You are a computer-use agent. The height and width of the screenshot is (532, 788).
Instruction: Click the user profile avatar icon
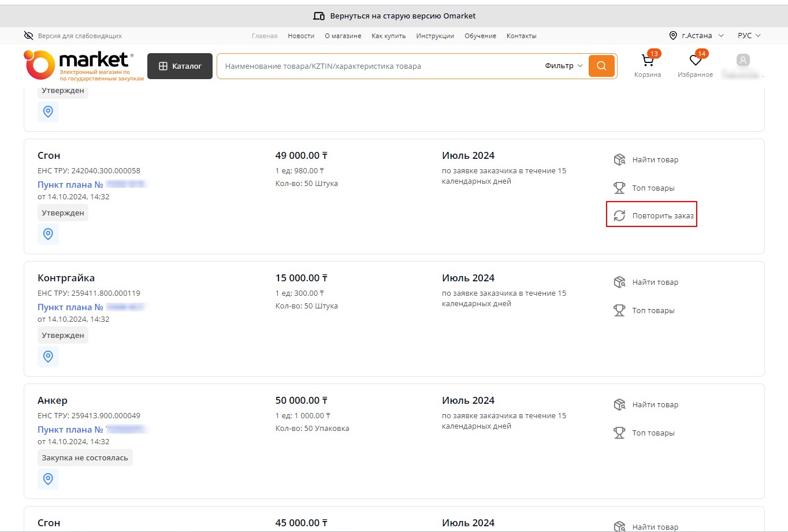(743, 60)
